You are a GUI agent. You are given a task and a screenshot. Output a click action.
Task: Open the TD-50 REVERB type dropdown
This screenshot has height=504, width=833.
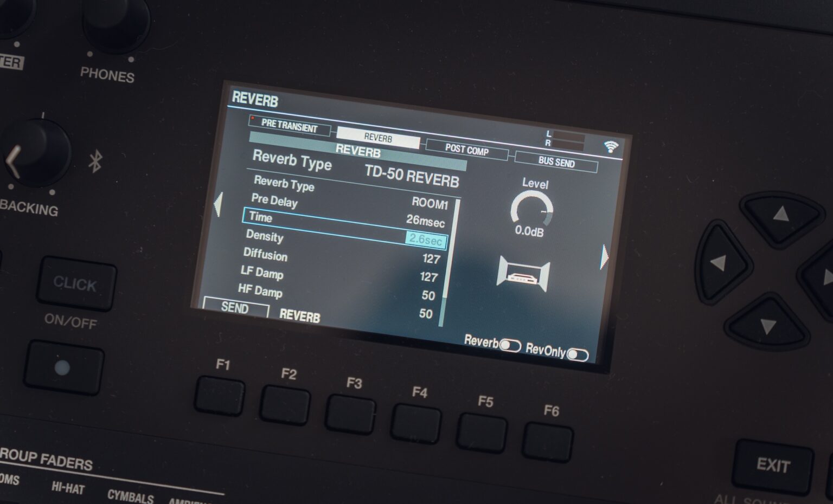click(x=412, y=180)
